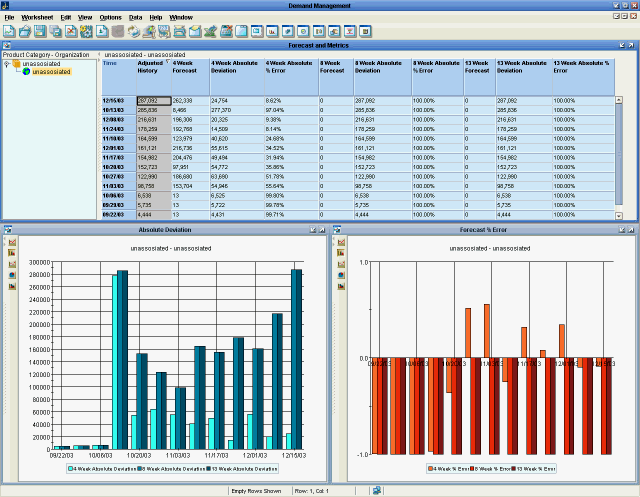640x497 pixels.
Task: Click the 13 Week Forecast column header
Action: click(x=480, y=77)
